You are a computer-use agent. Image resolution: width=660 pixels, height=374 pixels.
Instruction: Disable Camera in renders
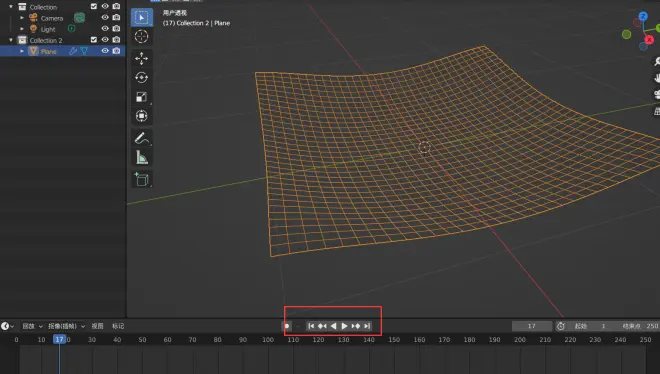116,17
